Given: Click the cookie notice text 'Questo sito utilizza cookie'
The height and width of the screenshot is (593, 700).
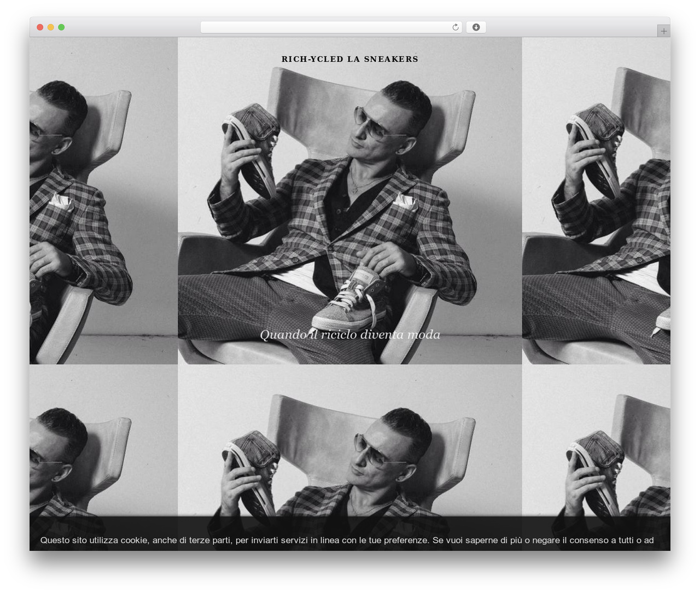Looking at the screenshot, I should click(94, 540).
